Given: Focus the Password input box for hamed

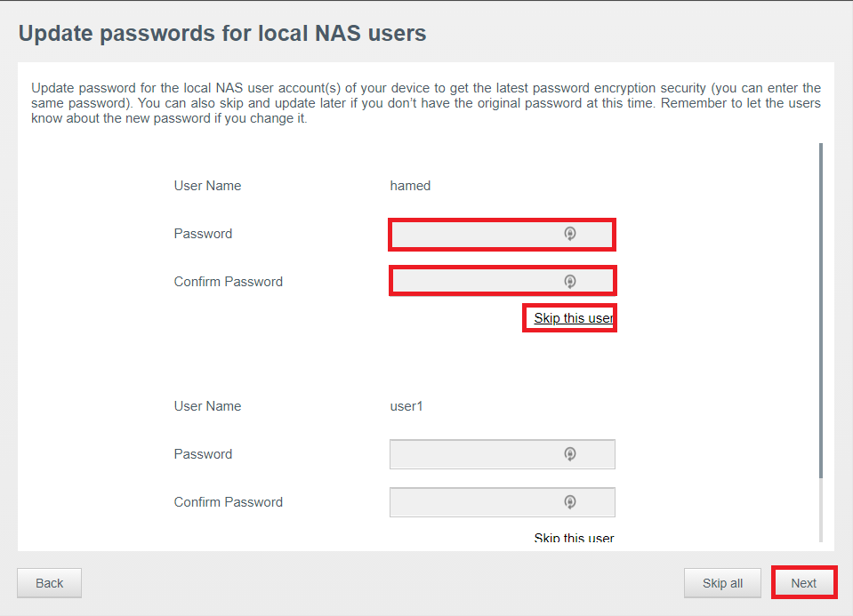Looking at the screenshot, I should tap(503, 235).
